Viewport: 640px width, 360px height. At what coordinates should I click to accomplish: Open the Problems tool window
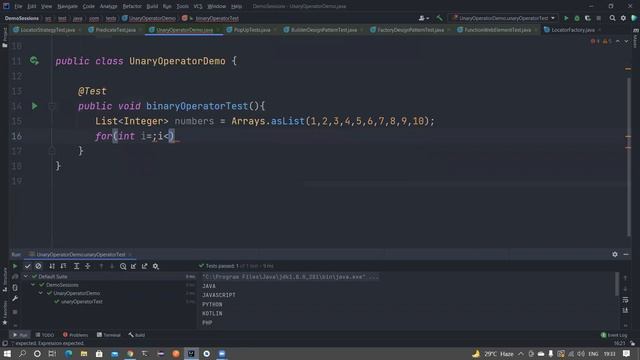[75, 335]
